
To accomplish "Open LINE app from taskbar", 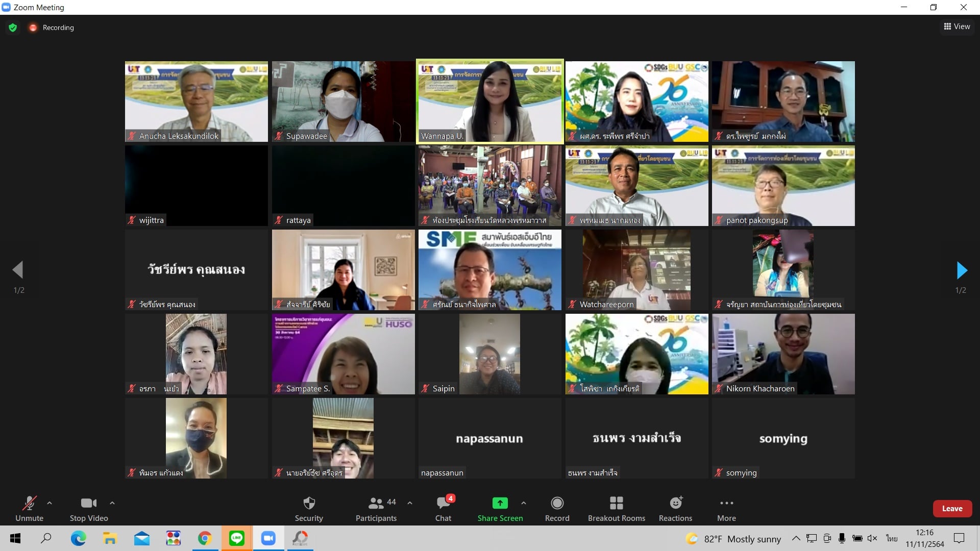I will click(x=236, y=538).
